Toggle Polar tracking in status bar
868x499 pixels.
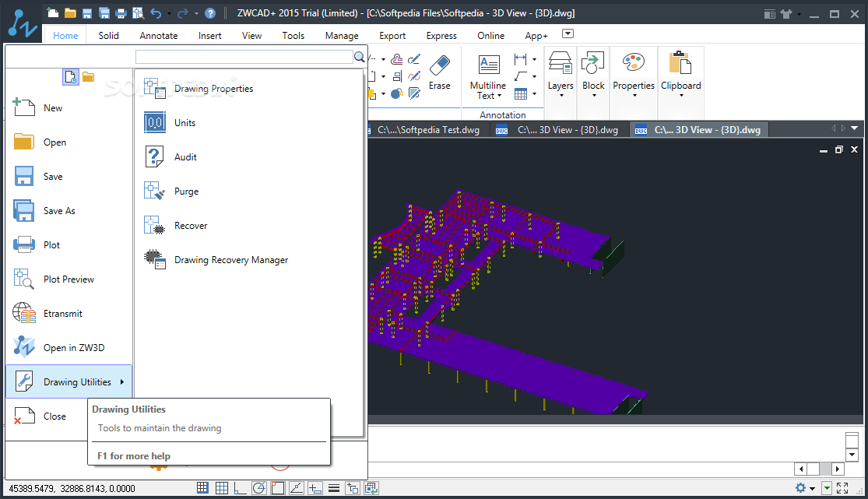tap(259, 488)
